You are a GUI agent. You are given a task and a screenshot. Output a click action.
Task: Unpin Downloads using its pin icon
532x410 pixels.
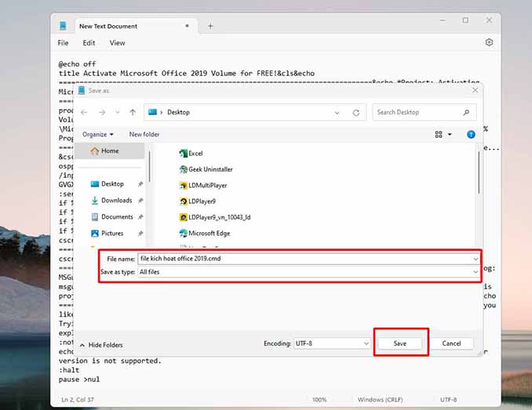[x=140, y=201]
